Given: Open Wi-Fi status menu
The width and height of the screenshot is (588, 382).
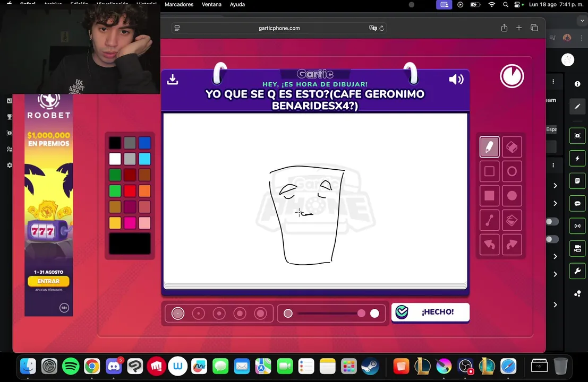Looking at the screenshot, I should point(492,4).
